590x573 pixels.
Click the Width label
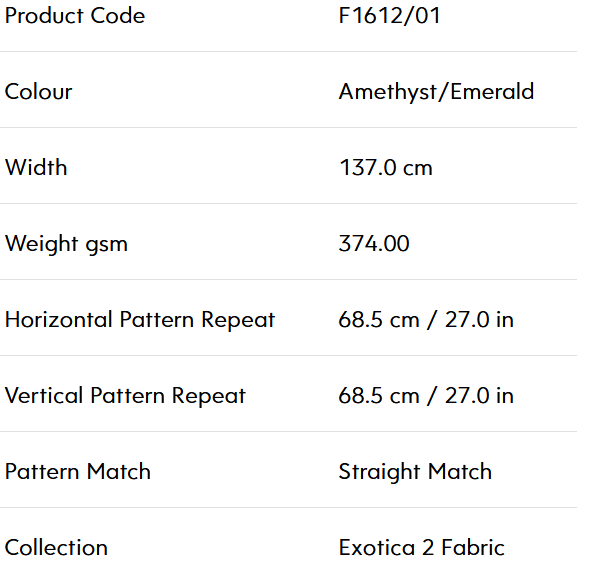click(36, 168)
